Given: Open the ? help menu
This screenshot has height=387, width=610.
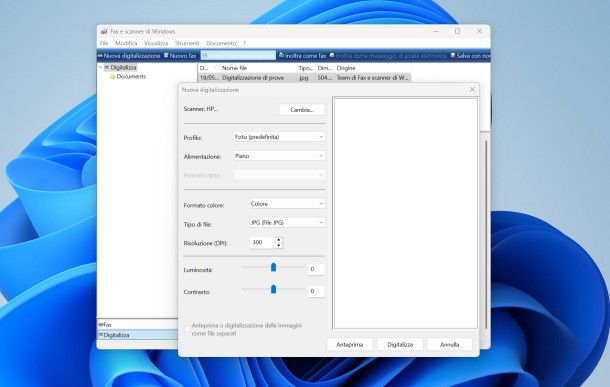Looking at the screenshot, I should click(x=245, y=43).
